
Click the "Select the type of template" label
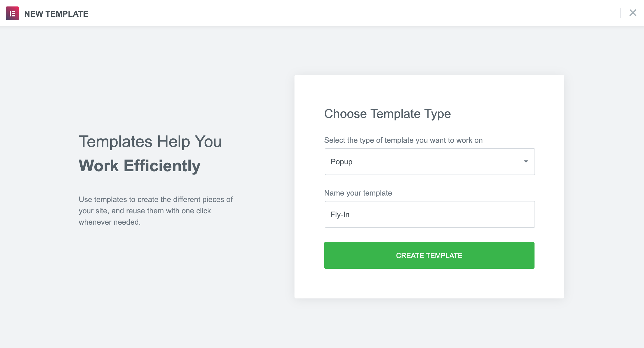point(403,140)
